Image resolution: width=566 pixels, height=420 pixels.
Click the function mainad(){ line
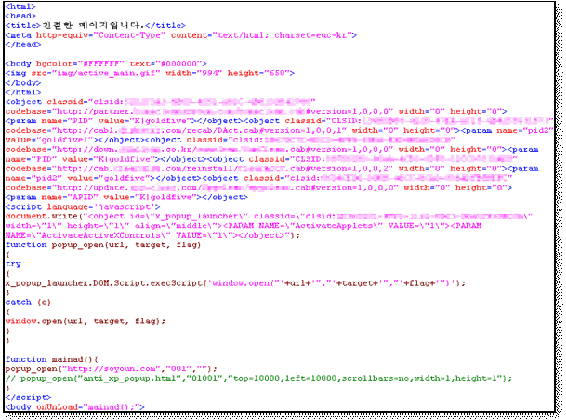52,359
